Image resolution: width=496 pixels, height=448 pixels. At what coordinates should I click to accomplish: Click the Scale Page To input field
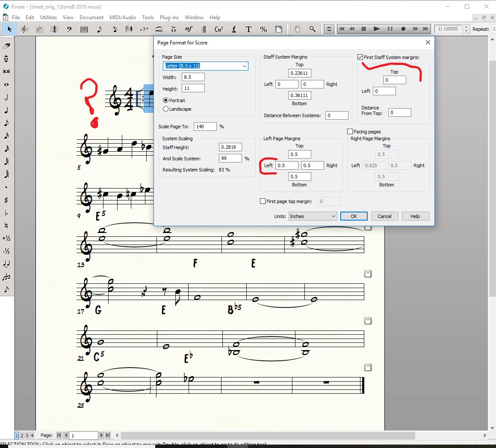[205, 127]
